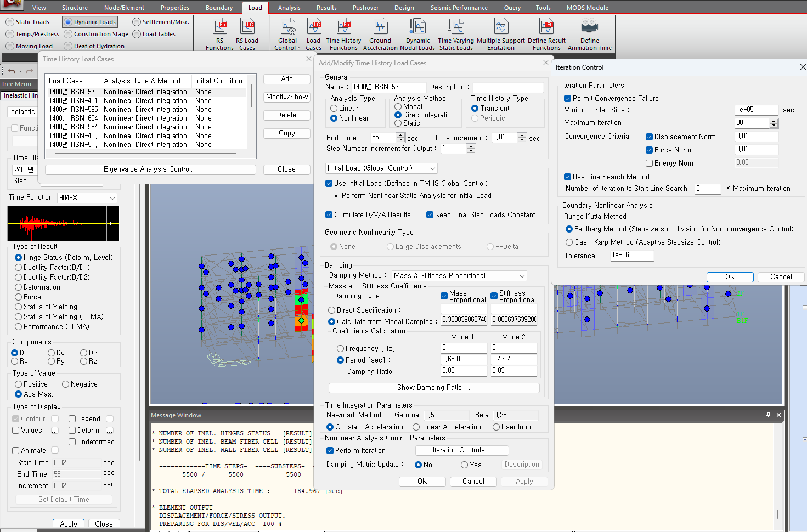Open the Boundary ribbon tab
The height and width of the screenshot is (532, 807).
click(219, 8)
